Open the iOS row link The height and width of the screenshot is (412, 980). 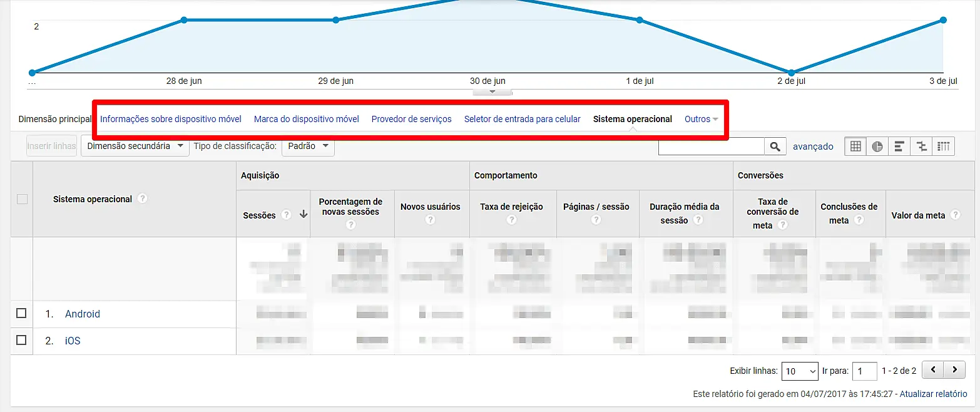73,341
